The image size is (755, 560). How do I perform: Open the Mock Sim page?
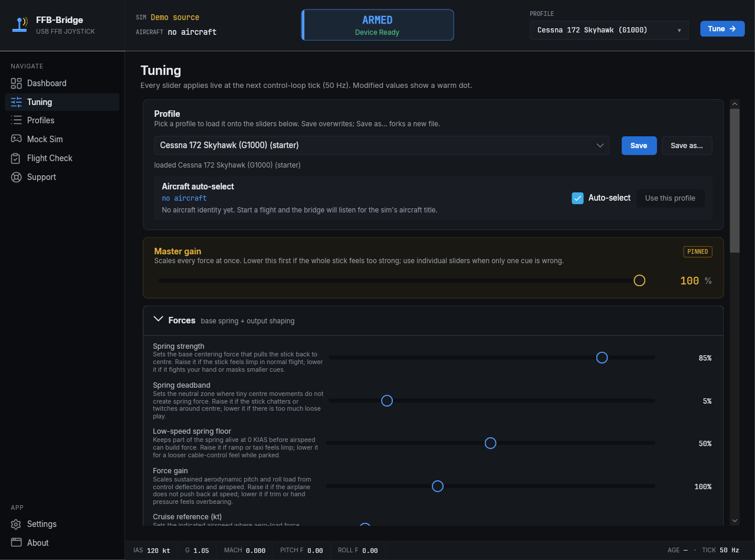[62, 139]
